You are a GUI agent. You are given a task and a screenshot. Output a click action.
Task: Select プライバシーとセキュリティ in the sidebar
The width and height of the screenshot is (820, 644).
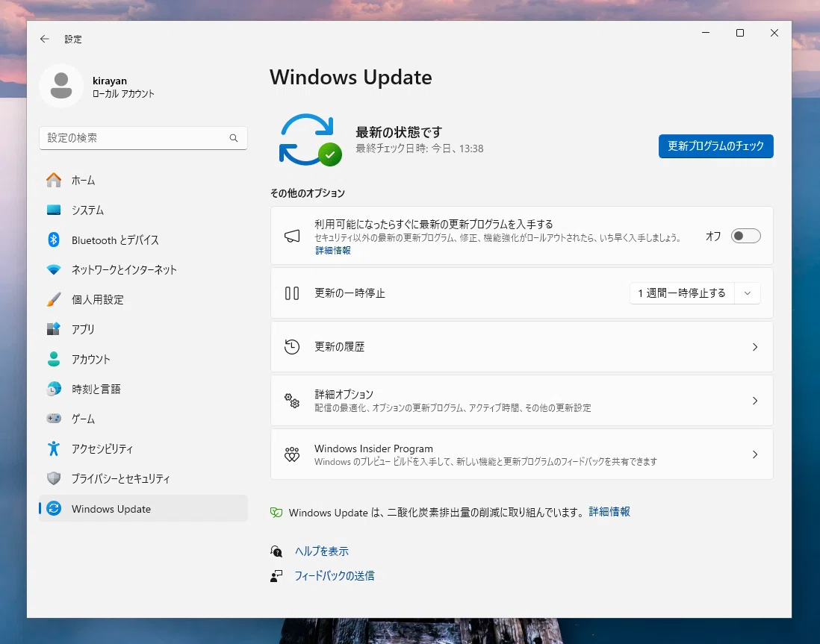[x=143, y=478]
